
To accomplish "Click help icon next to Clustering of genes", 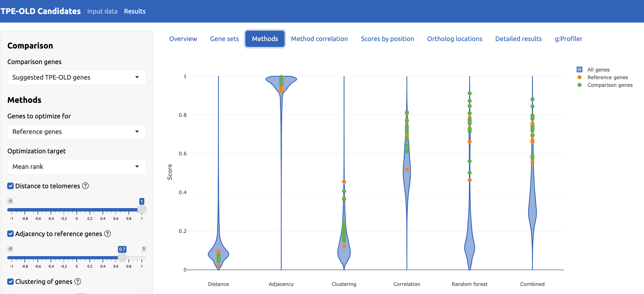I will [x=78, y=281].
